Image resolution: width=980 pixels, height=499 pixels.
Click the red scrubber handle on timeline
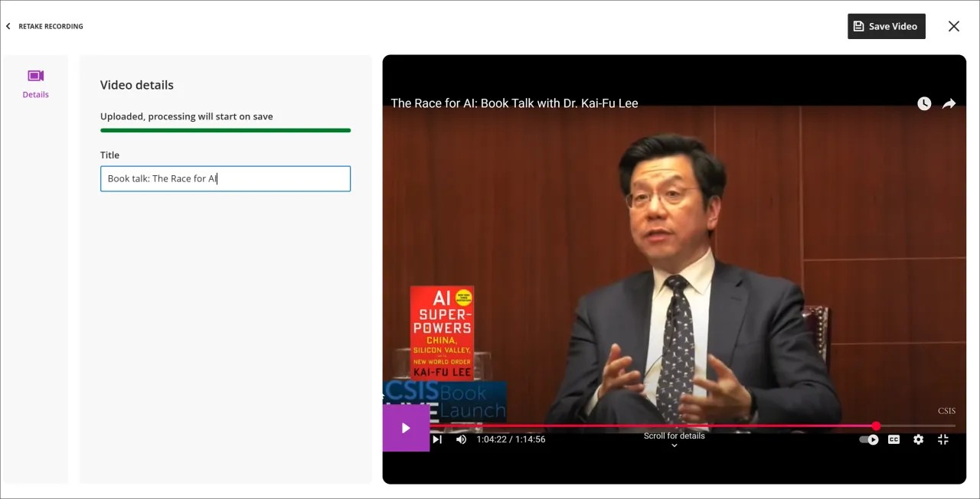coord(876,426)
